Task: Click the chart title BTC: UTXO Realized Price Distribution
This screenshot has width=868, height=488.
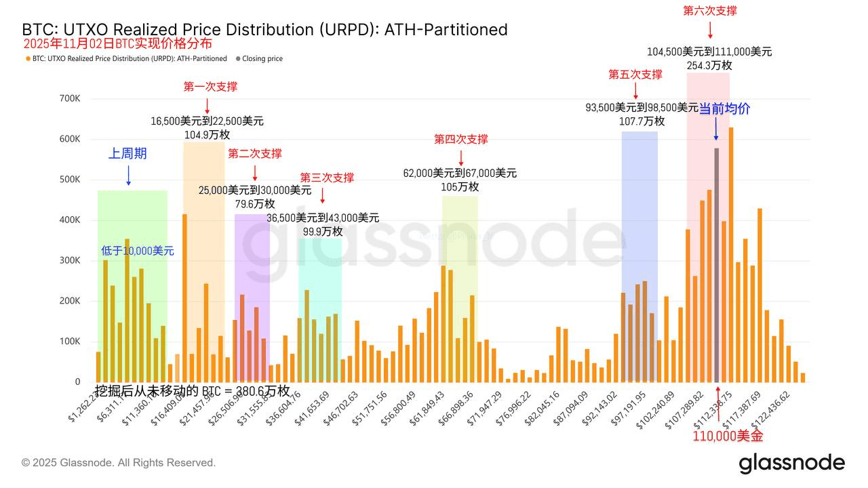Action: coord(264,30)
